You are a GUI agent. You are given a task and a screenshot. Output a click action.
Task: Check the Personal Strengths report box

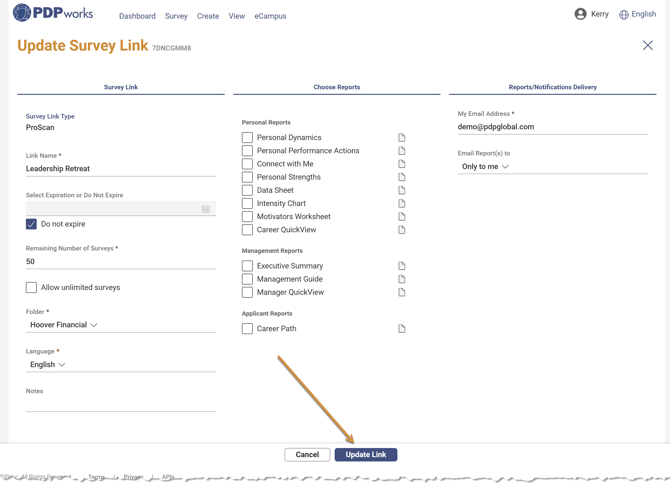tap(247, 177)
